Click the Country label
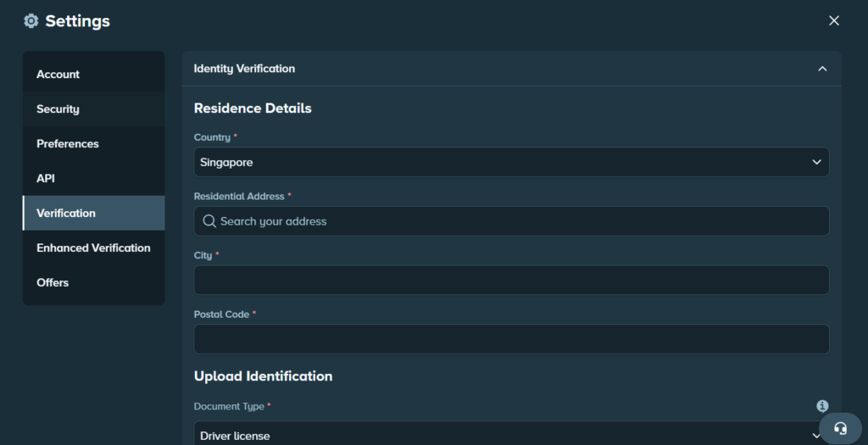Viewport: 868px width, 445px height. coord(212,137)
